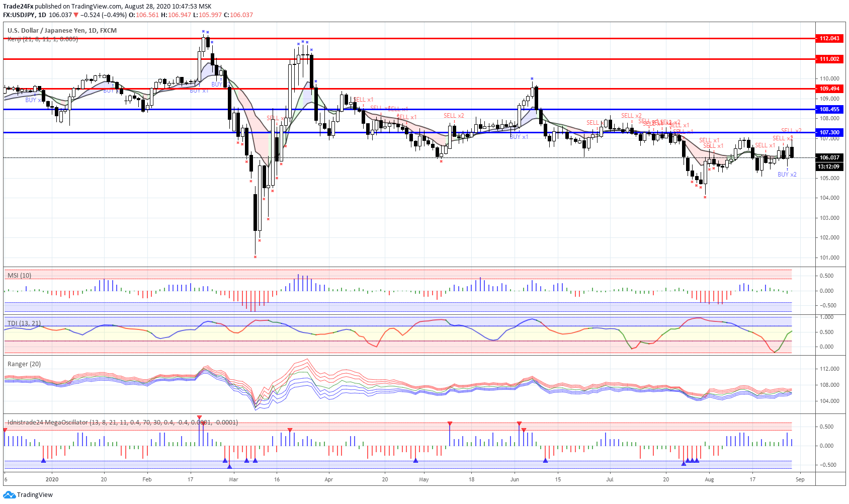The image size is (849, 504).
Task: Click the 103.000 price axis value
Action: (x=829, y=218)
